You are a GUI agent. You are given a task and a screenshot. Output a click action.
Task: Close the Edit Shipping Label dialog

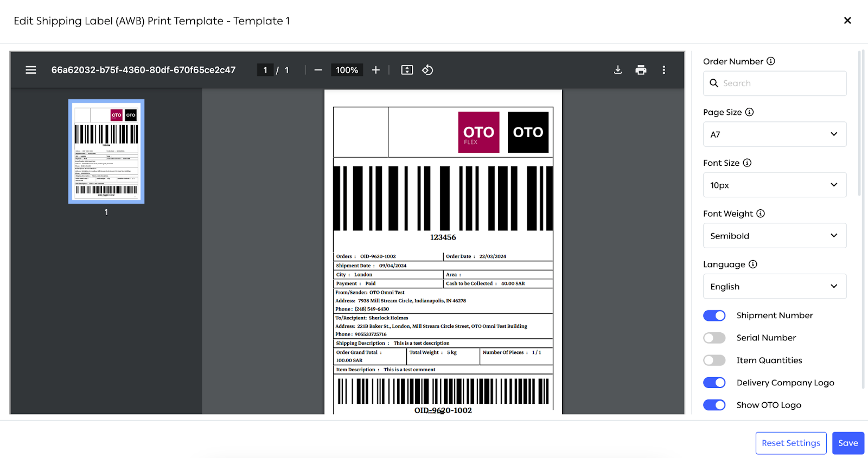click(847, 21)
